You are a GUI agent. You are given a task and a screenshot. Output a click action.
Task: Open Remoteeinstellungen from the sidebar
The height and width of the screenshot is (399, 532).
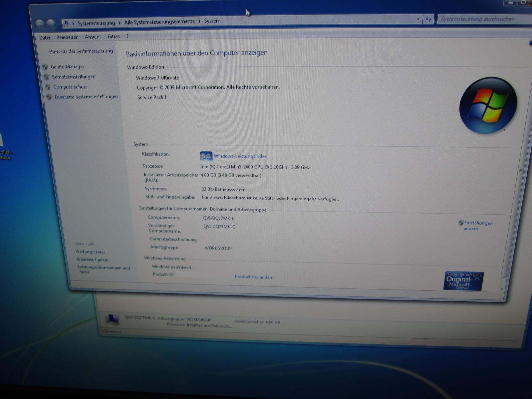(x=73, y=77)
